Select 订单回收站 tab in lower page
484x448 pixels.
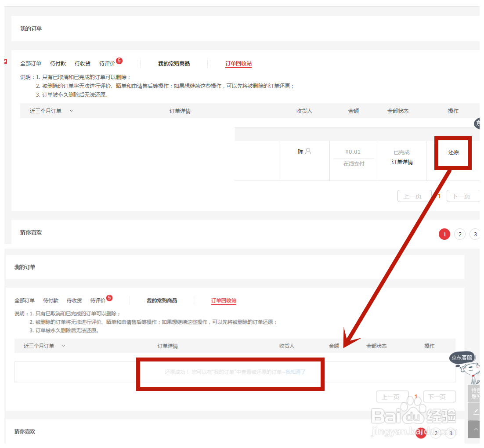(224, 300)
